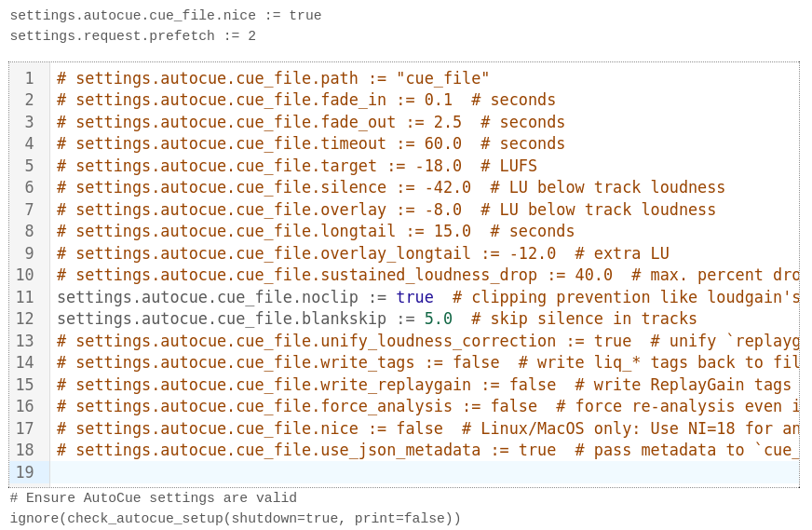
Task: Click line number 19 in the gutter
Action: pyautogui.click(x=25, y=472)
